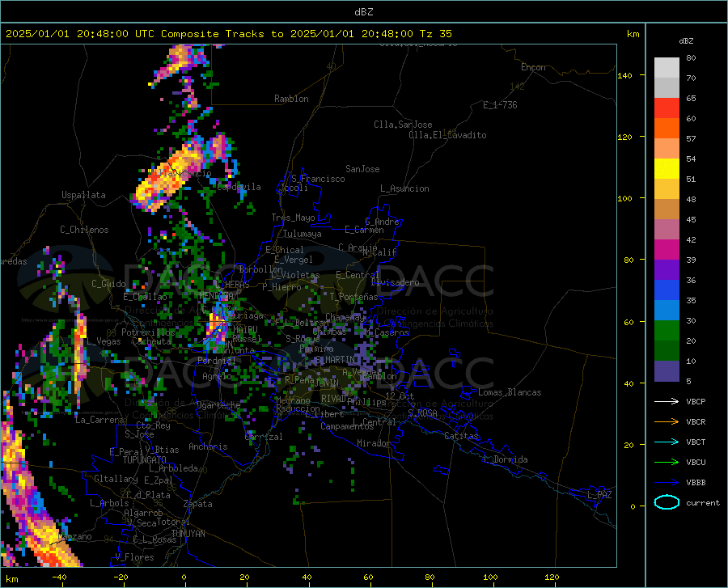728x588 pixels.
Task: Click the L_Vegas place label
Action: pyautogui.click(x=104, y=341)
